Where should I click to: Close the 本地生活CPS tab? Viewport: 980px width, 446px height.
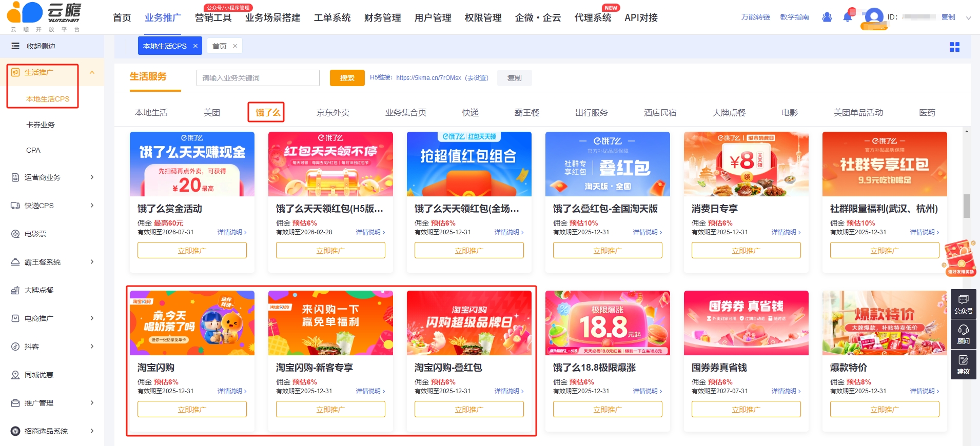point(195,46)
